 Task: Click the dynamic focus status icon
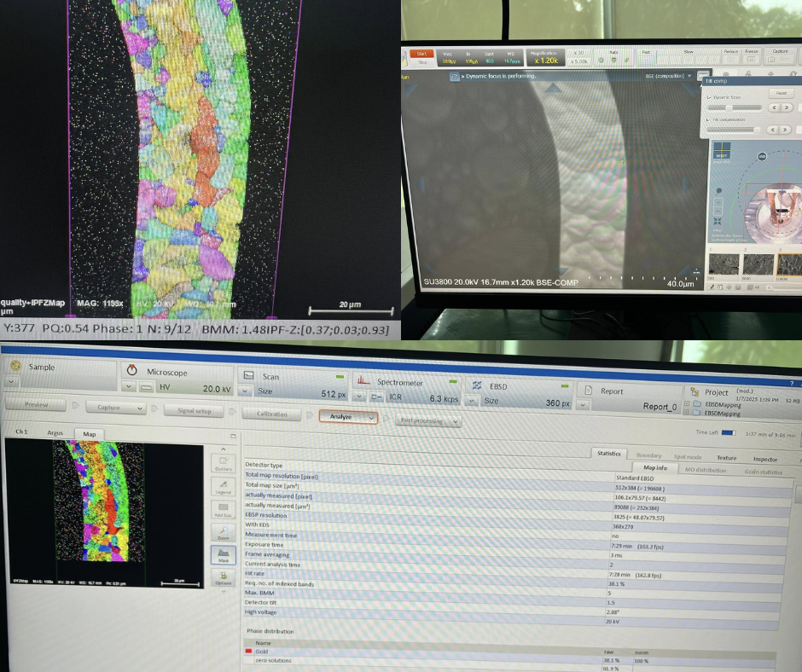pos(454,77)
